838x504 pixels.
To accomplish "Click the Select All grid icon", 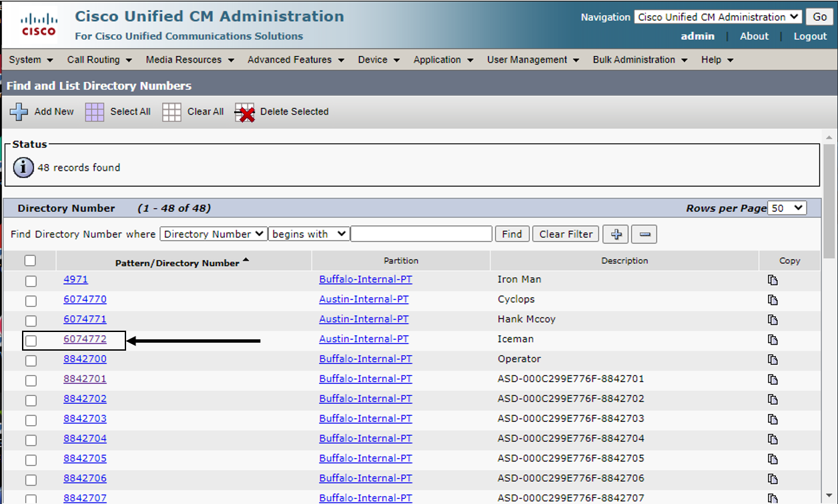I will [x=95, y=112].
